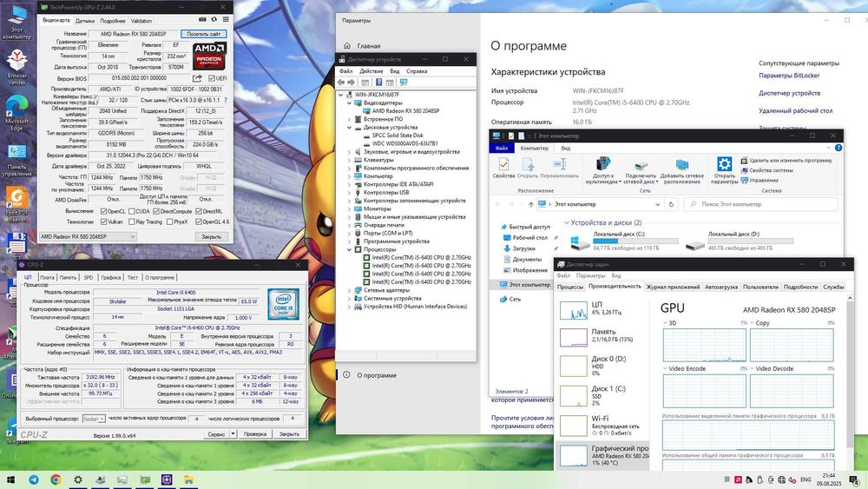Click Explorer search box Поиск: Этот компьютер
Screen dimensions: 868x489
coord(761,204)
